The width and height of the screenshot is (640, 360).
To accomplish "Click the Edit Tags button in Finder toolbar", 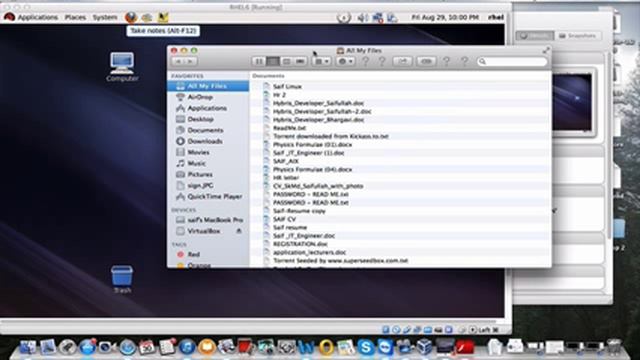I will point(426,61).
